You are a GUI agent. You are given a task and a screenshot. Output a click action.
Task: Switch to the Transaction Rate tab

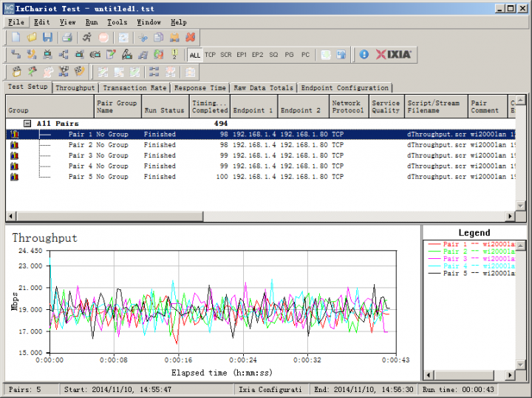(x=134, y=87)
